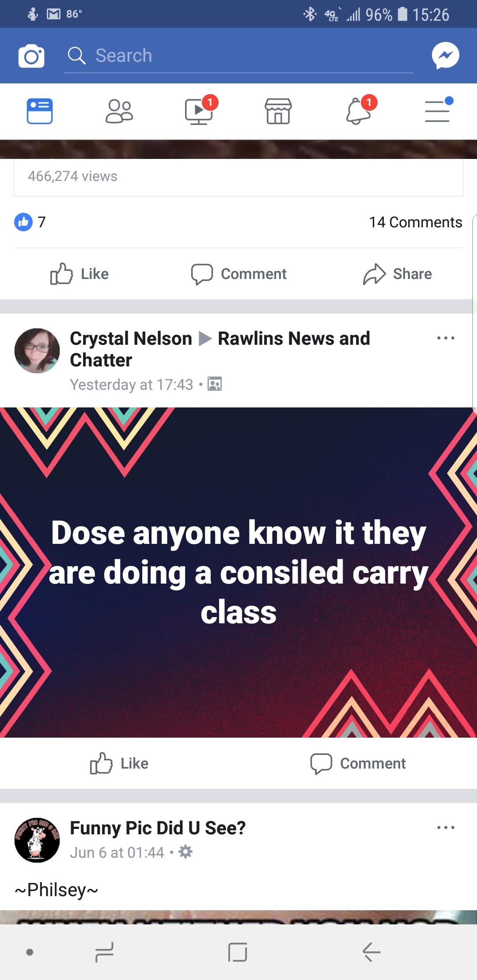Like the video post

tap(79, 274)
